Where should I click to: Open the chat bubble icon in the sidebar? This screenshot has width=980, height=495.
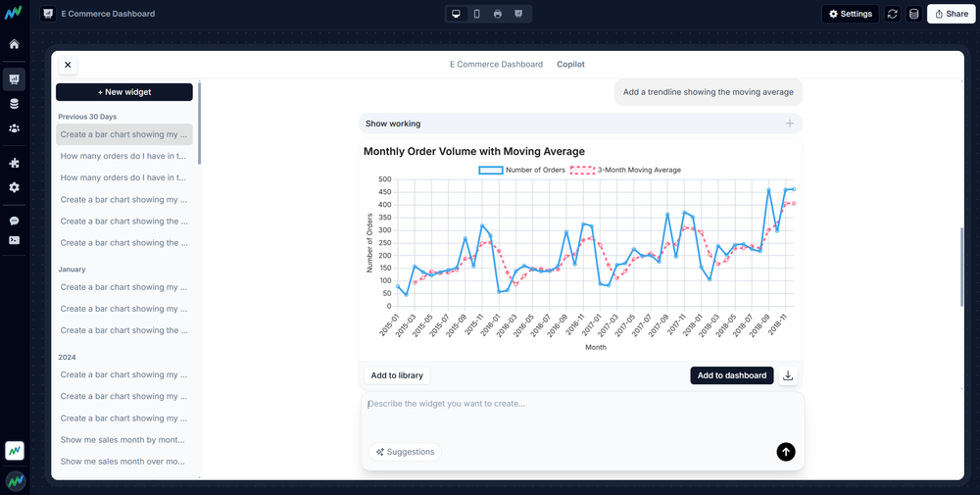tap(14, 222)
